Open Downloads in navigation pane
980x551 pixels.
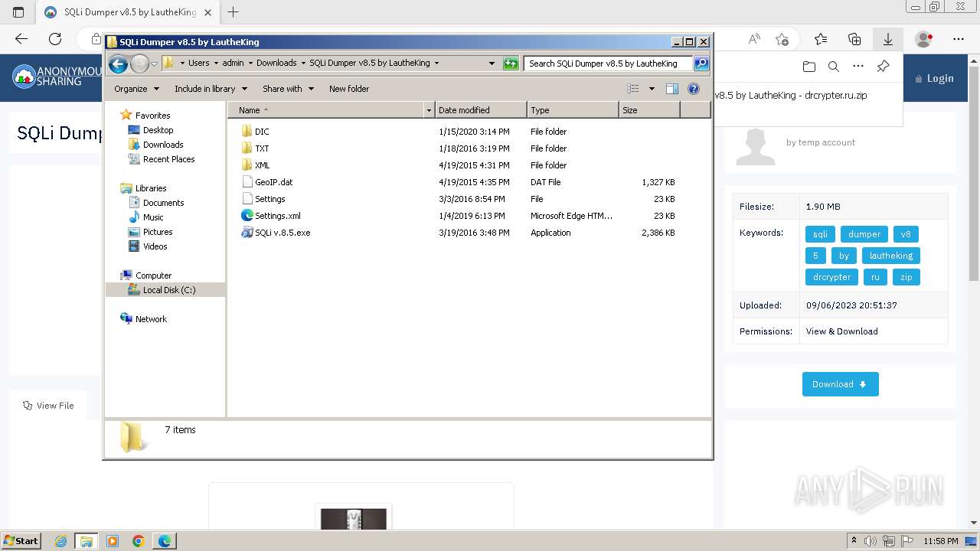163,145
